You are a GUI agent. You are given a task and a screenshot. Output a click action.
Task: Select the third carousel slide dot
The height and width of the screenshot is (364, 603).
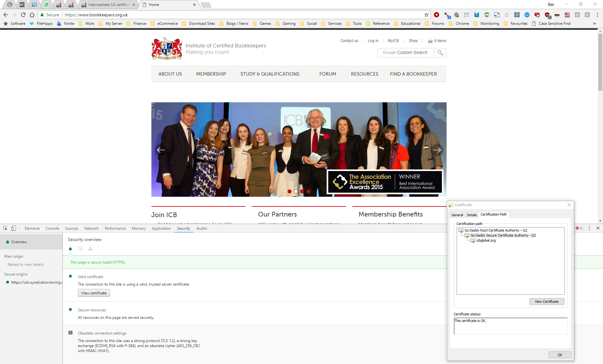pyautogui.click(x=302, y=191)
